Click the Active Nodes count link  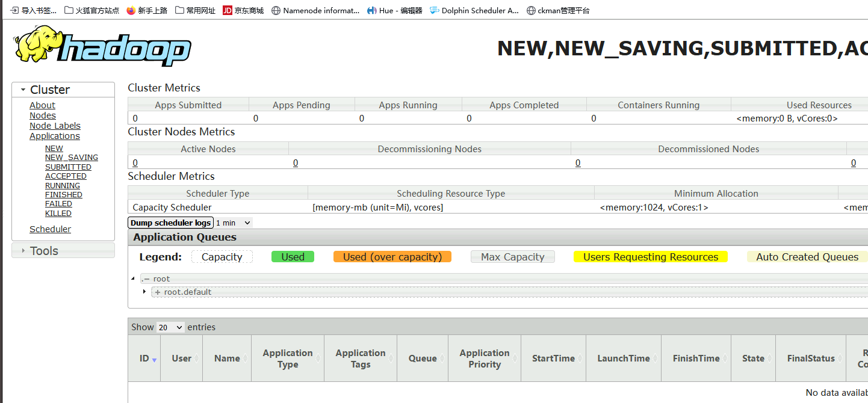[135, 163]
